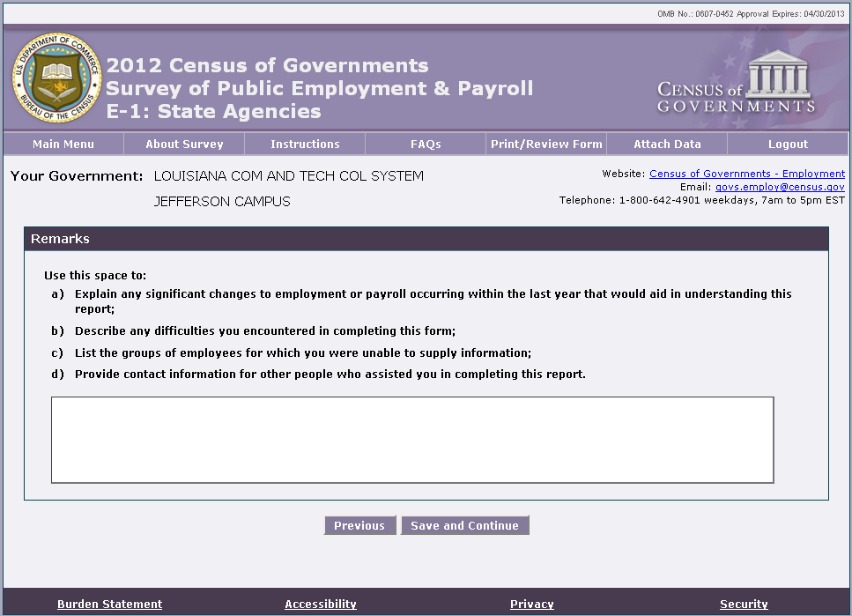The height and width of the screenshot is (616, 852).
Task: Click item c) 'List the groups of employees' text
Action: click(x=303, y=353)
